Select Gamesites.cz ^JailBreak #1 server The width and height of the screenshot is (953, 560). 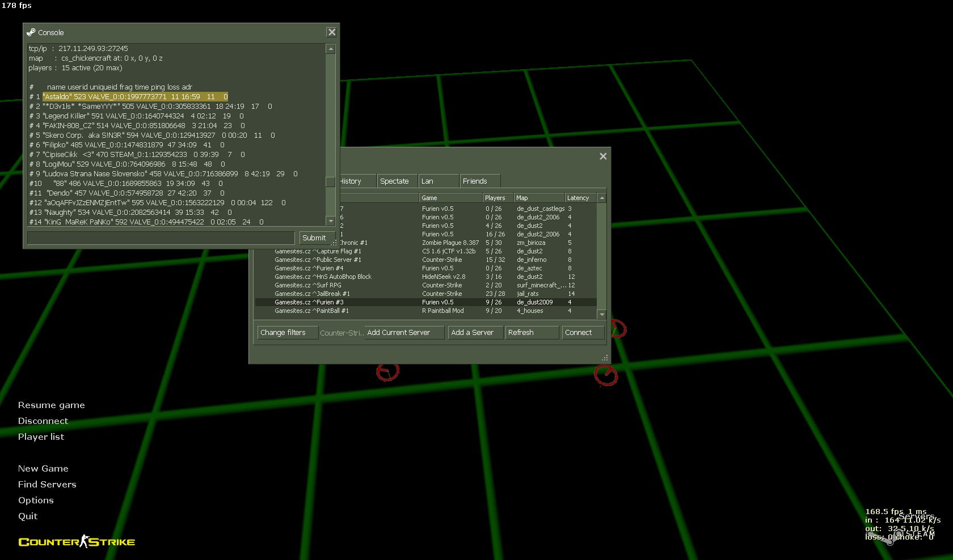click(425, 294)
